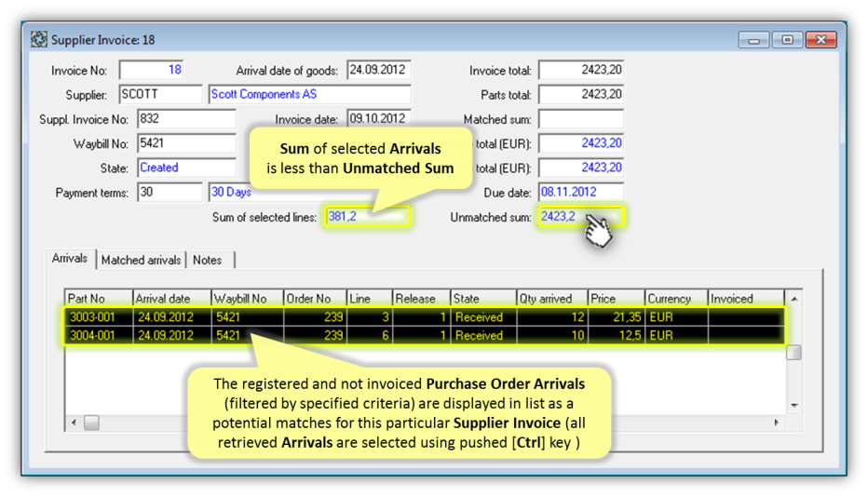Edit the Suppl. Invoice No field

pyautogui.click(x=186, y=118)
